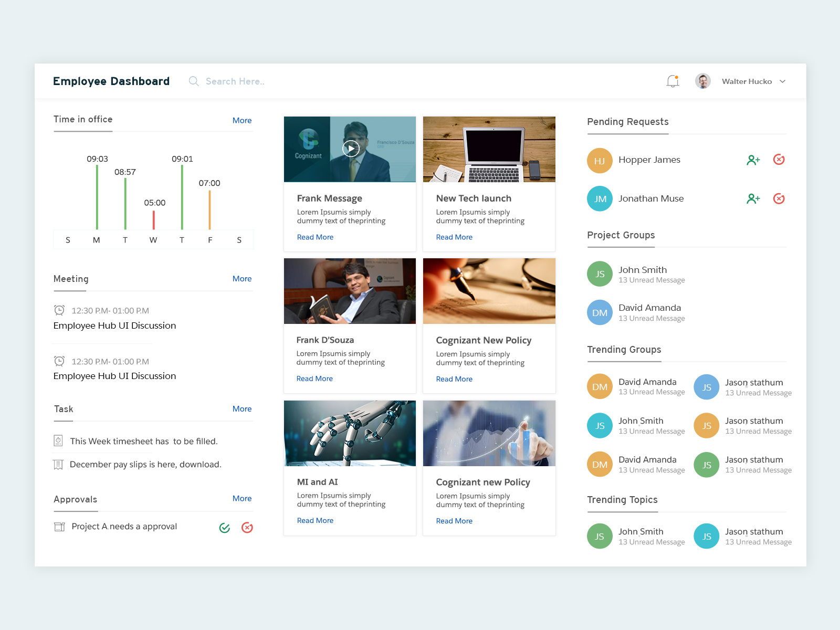Play the Frank Message video

coord(350,149)
